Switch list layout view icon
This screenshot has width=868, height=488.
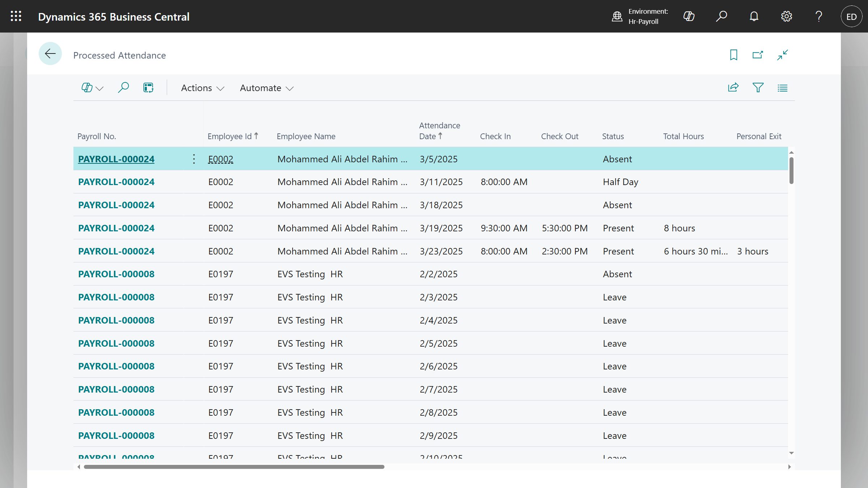click(x=782, y=87)
